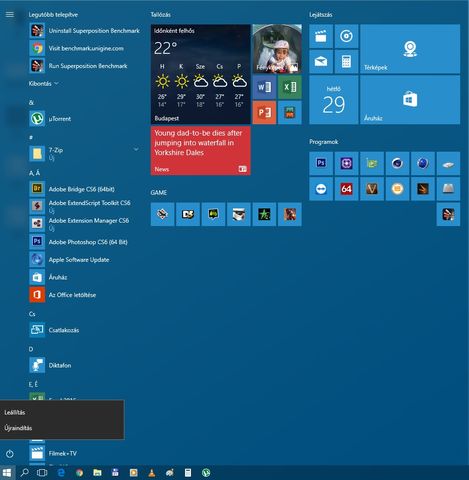The width and height of the screenshot is (469, 480).
Task: Open the TeamViewer tile
Action: pyautogui.click(x=321, y=189)
